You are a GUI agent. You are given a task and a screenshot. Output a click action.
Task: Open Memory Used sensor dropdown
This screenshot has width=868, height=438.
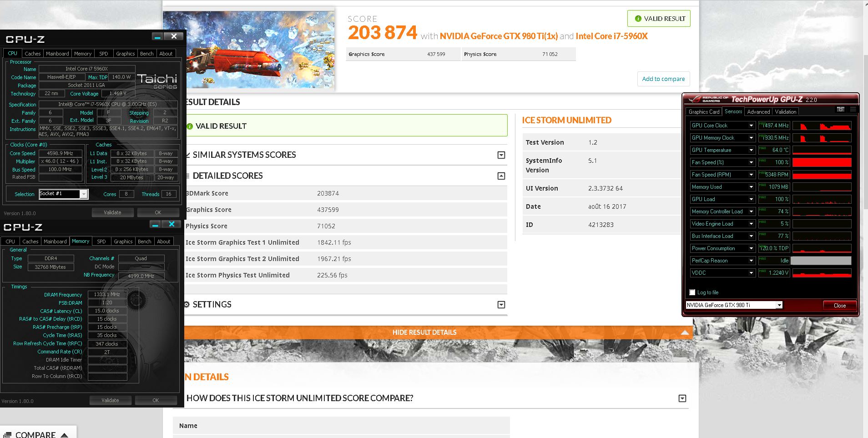click(x=751, y=187)
